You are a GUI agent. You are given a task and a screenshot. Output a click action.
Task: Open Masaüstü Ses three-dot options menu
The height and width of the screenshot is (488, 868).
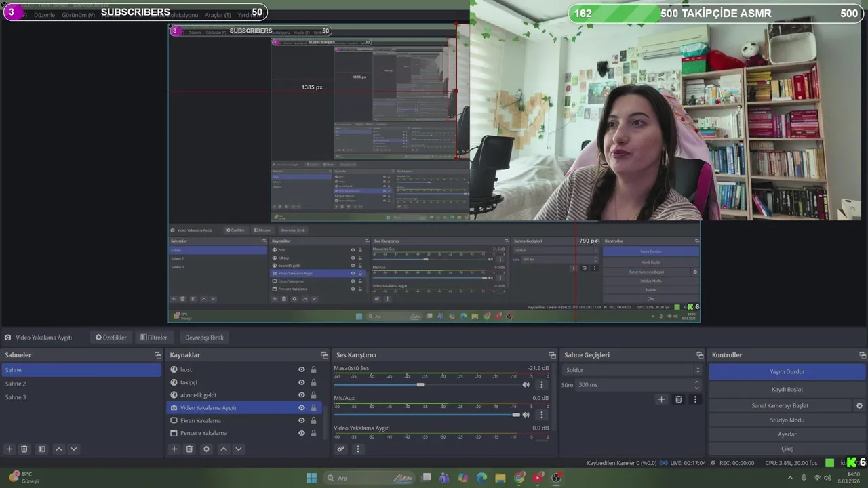(541, 384)
